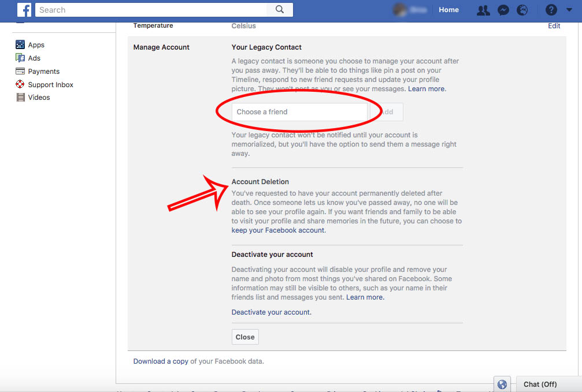The image size is (582, 392).
Task: Open the Chat (Off) bar
Action: tap(548, 384)
